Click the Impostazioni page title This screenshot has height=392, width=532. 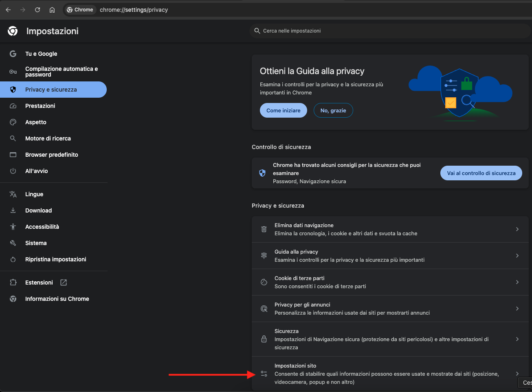[x=53, y=31]
